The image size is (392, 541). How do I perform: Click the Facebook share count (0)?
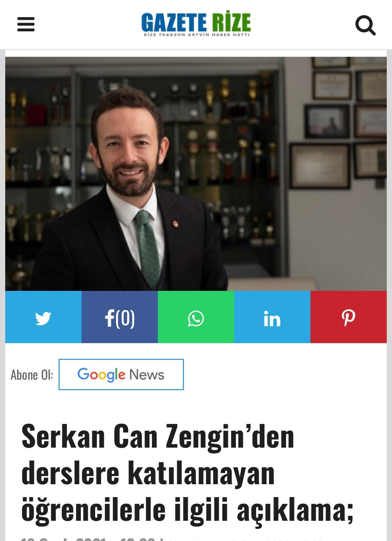pyautogui.click(x=125, y=318)
